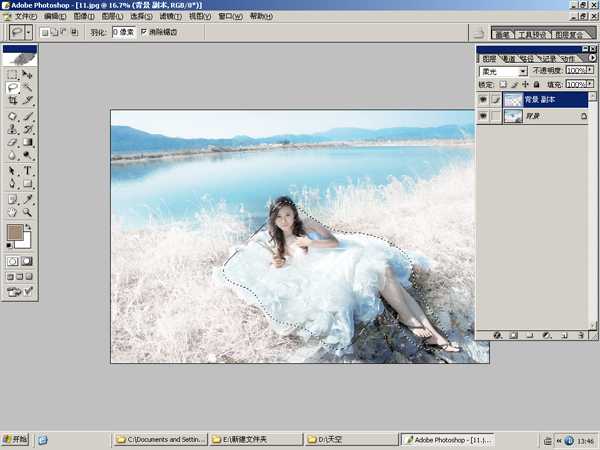Create a new layer from panel footer

(x=563, y=335)
